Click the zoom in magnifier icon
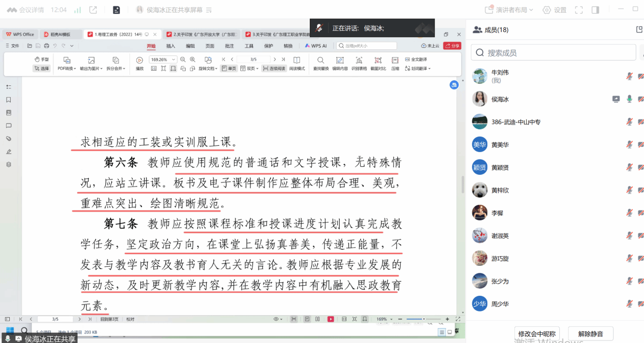This screenshot has height=343, width=644. coord(192,59)
